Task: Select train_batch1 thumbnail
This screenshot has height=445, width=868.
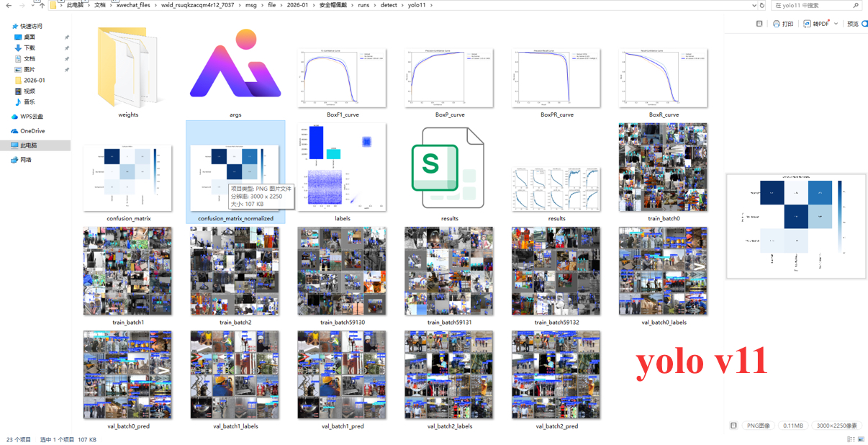Action: (127, 271)
